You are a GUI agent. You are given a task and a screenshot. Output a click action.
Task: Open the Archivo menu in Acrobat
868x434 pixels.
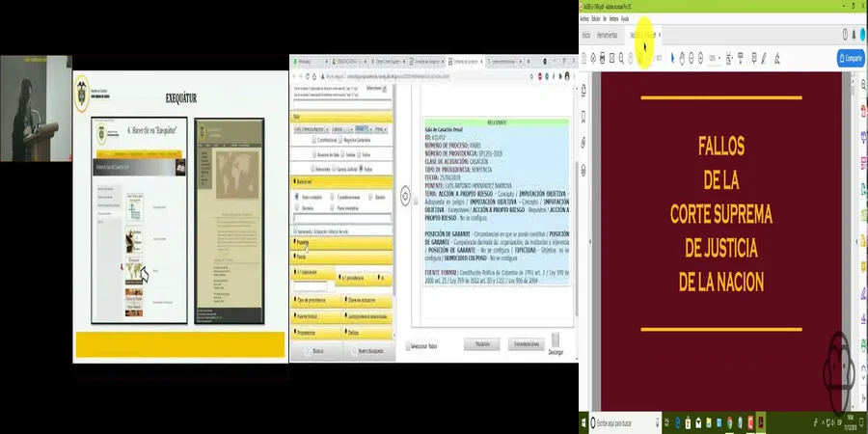click(x=584, y=19)
